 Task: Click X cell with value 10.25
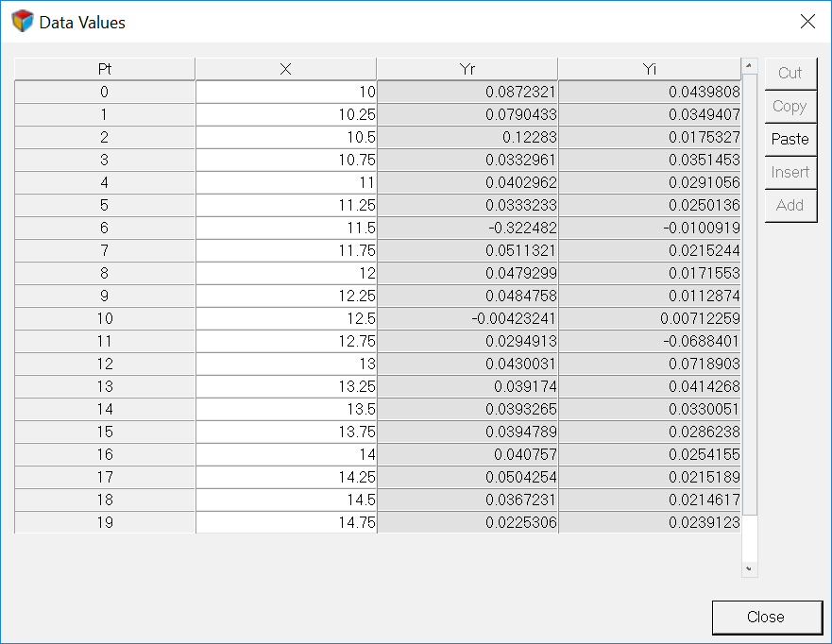point(286,114)
